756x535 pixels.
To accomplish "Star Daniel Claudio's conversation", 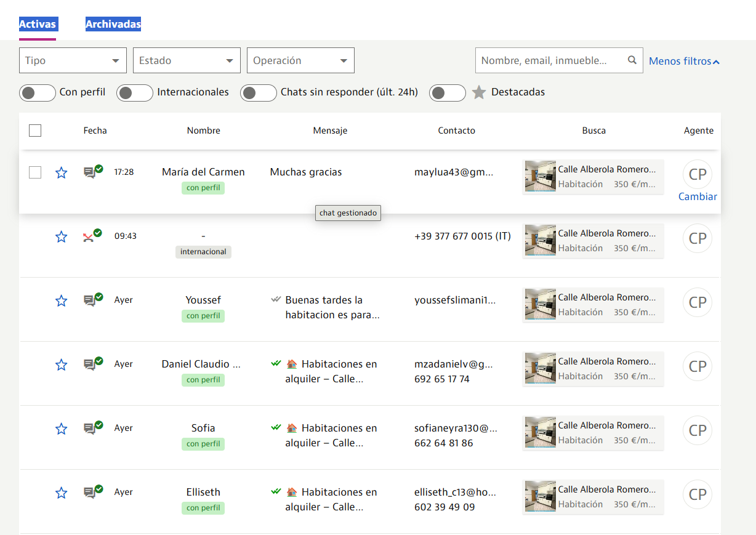I will [62, 365].
